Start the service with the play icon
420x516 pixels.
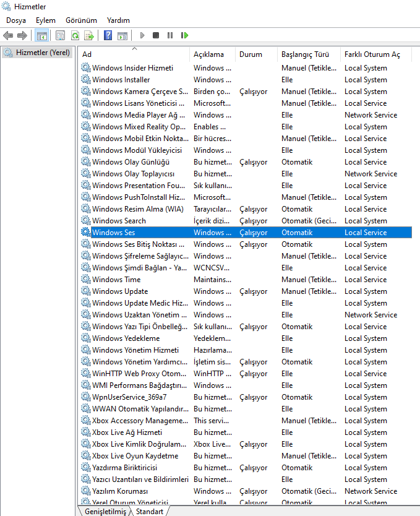click(x=142, y=35)
